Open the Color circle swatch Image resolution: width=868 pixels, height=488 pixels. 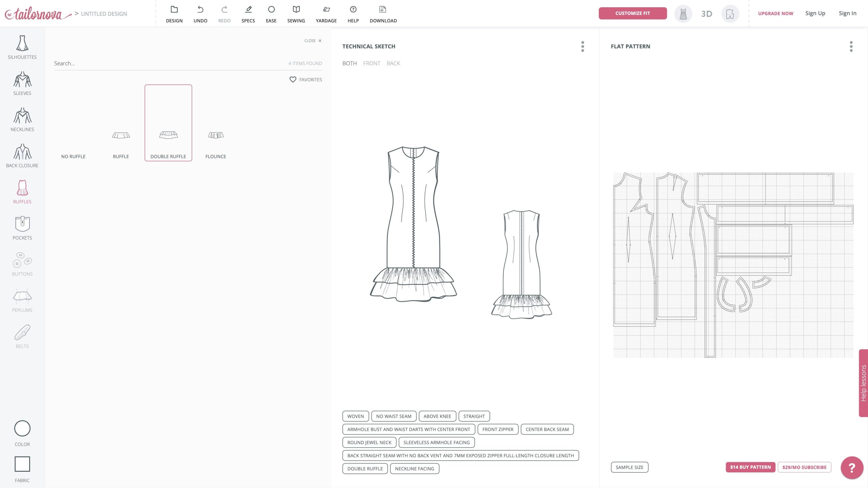[22, 429]
